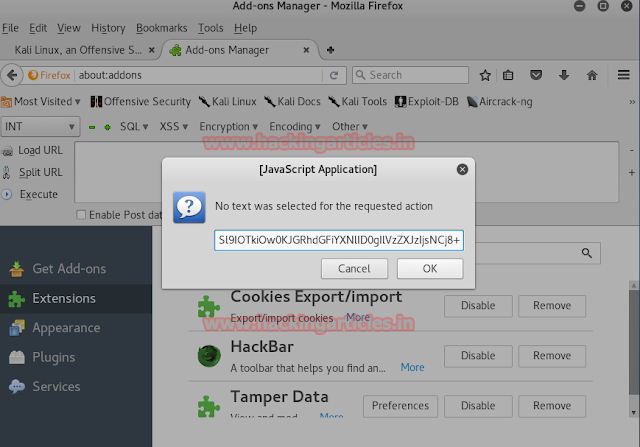Click Execute in HackBar

(x=29, y=194)
